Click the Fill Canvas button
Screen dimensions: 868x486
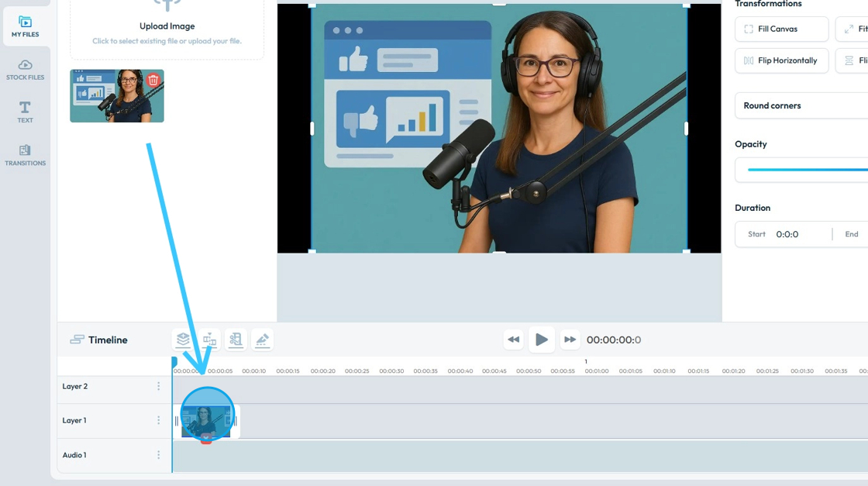[782, 29]
